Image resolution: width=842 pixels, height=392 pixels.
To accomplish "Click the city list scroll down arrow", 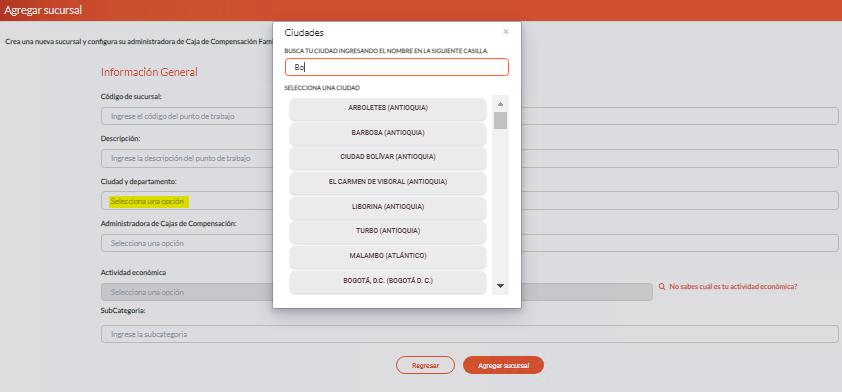I will (500, 286).
